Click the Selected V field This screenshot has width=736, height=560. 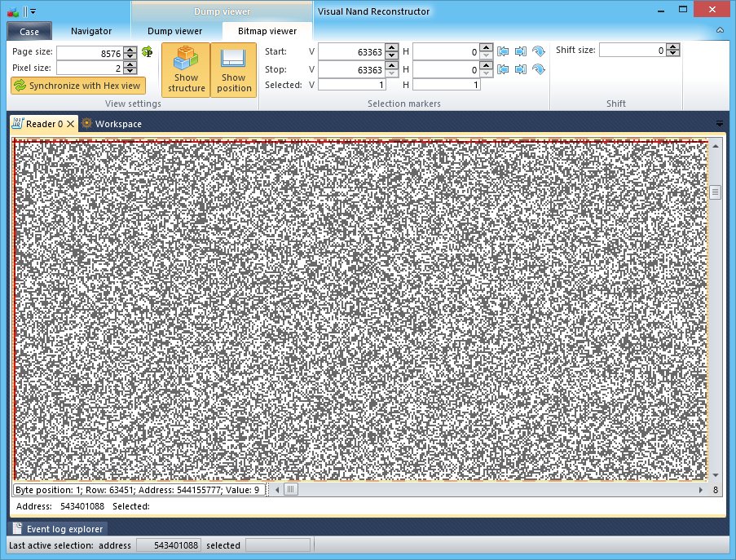tap(352, 85)
